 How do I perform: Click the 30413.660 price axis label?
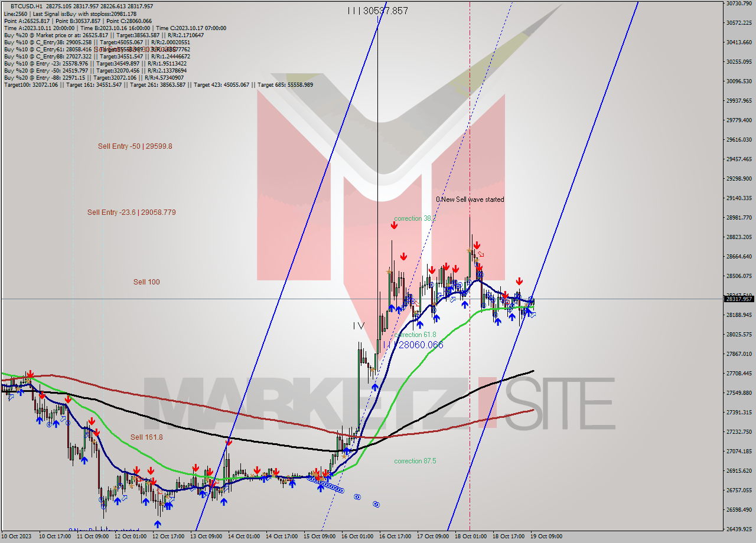click(739, 42)
